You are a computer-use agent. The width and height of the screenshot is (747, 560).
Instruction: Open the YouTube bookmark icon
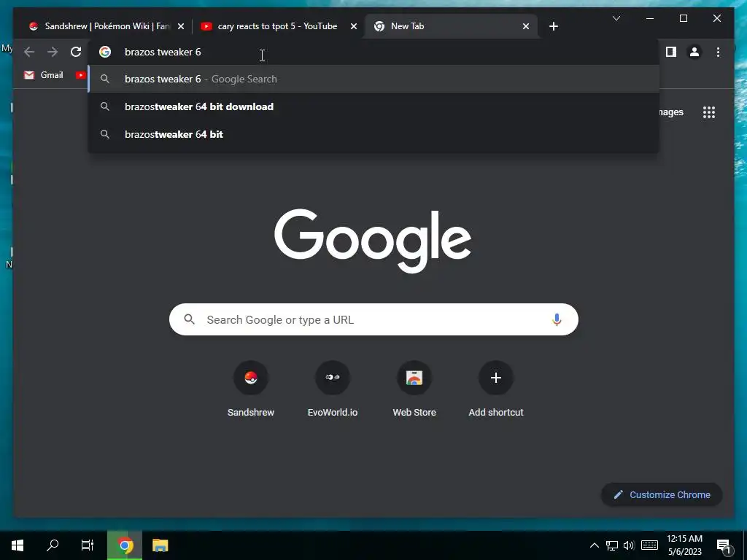80,75
